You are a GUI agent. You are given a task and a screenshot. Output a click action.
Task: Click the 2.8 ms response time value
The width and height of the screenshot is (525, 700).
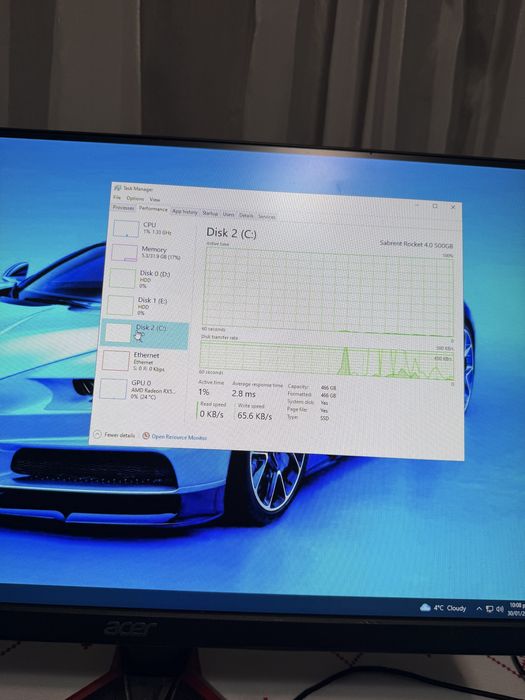tap(243, 394)
